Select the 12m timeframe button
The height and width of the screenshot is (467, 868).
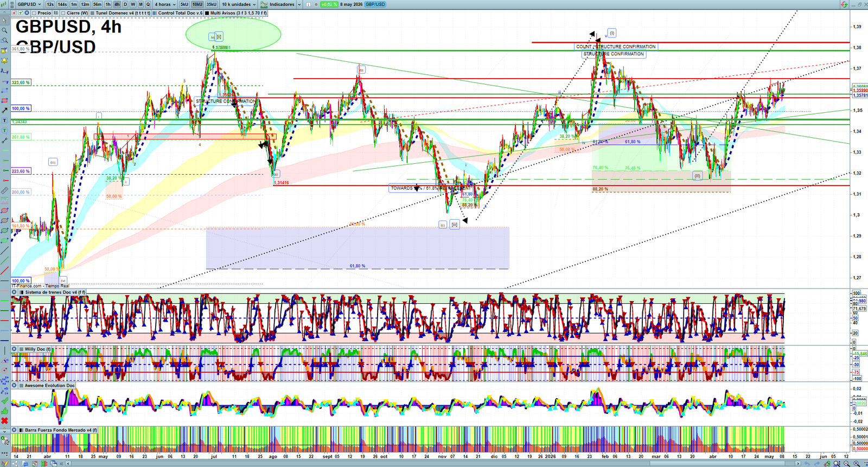point(85,4)
